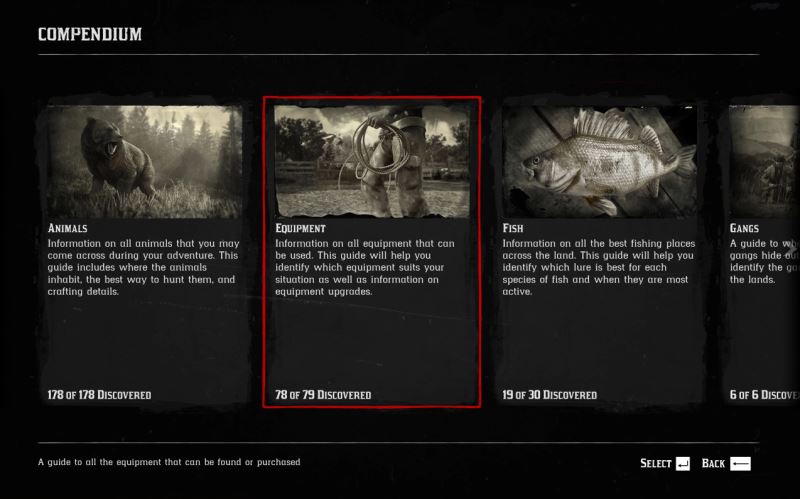Click the 78 of 79 Discovered counter

pyautogui.click(x=323, y=395)
